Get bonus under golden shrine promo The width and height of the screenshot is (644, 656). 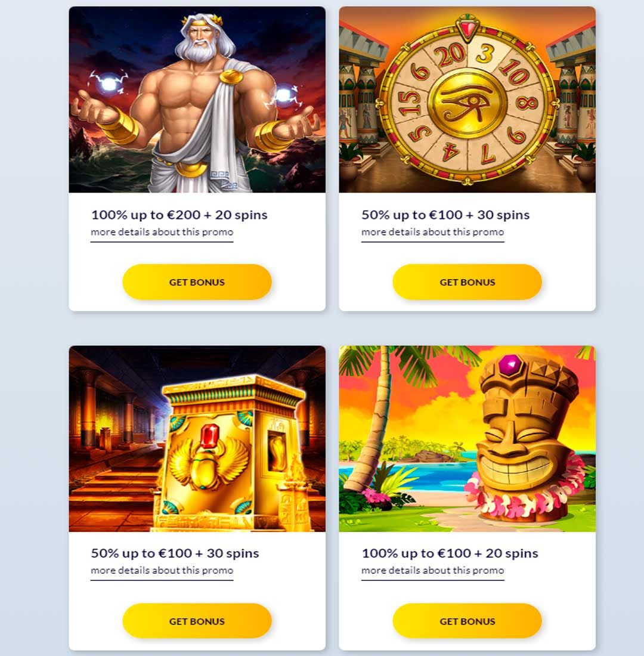pyautogui.click(x=197, y=621)
